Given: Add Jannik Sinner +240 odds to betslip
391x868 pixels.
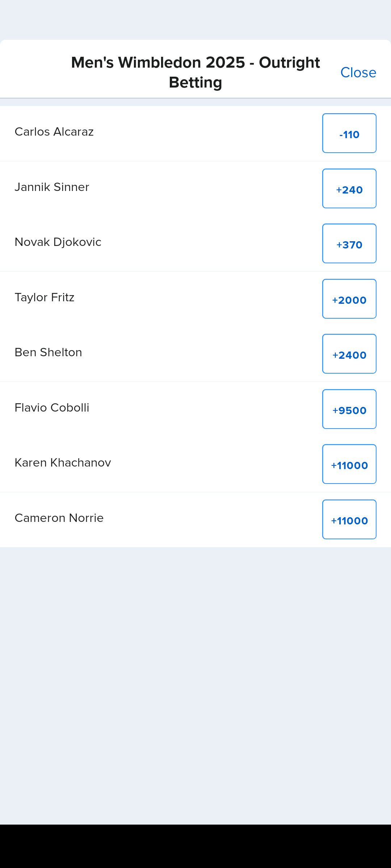Looking at the screenshot, I should coord(349,189).
